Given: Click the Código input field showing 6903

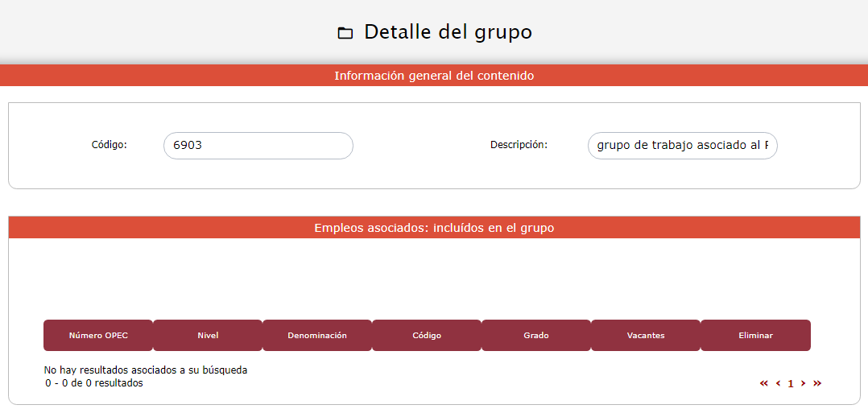Looking at the screenshot, I should click(x=258, y=146).
